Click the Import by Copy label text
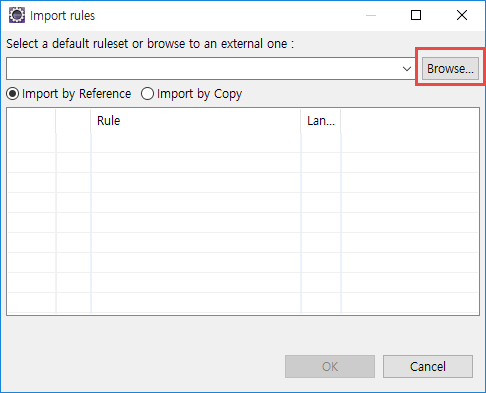This screenshot has width=486, height=393. [199, 94]
